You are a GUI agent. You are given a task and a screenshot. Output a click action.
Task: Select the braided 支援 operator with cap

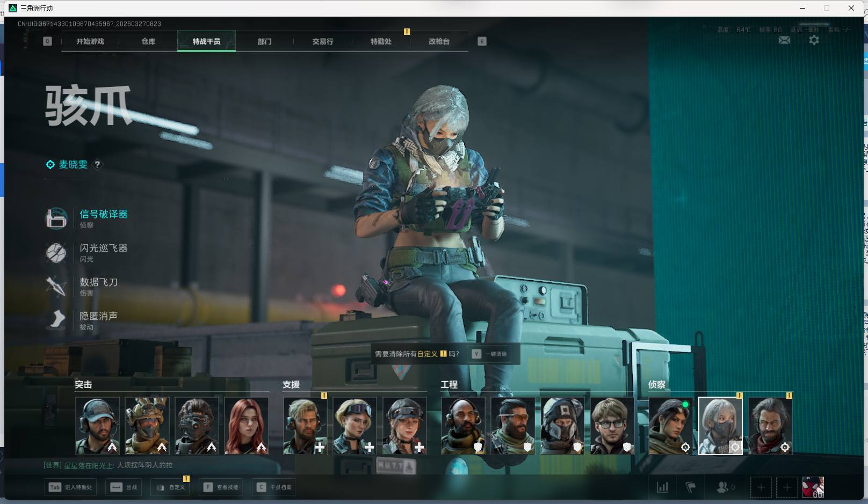[x=404, y=426]
